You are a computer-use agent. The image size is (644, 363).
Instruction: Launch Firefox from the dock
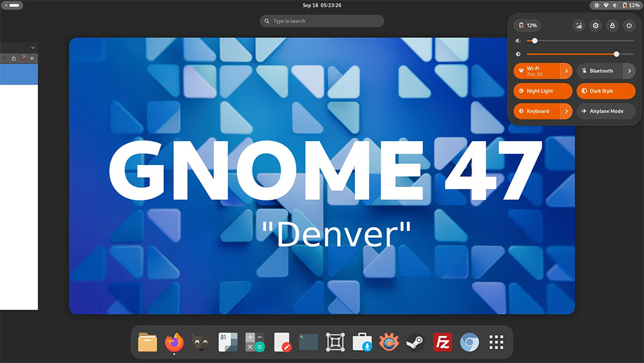point(174,342)
